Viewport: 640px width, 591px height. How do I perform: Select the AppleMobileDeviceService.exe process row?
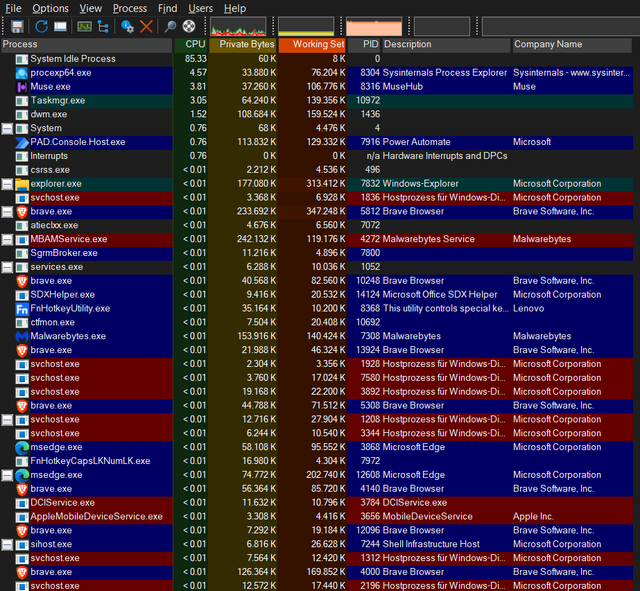pyautogui.click(x=317, y=517)
